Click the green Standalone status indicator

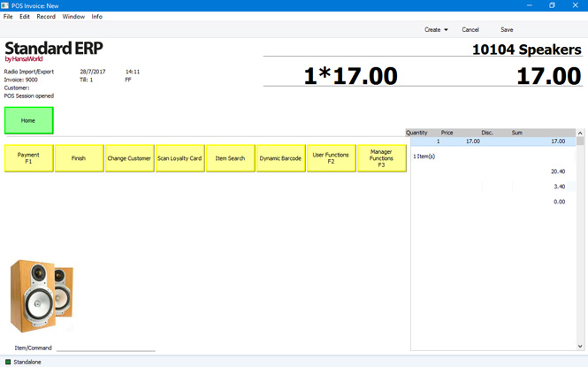[8, 362]
